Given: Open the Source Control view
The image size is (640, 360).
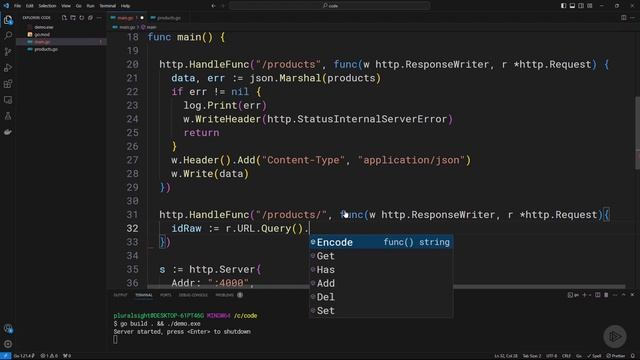Looking at the screenshot, I should [8, 52].
